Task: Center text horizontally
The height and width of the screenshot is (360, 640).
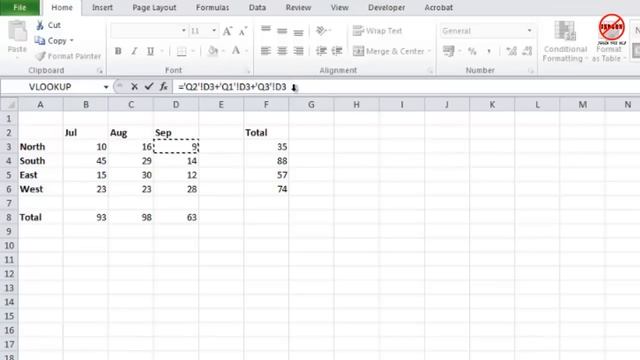Action: 282,51
